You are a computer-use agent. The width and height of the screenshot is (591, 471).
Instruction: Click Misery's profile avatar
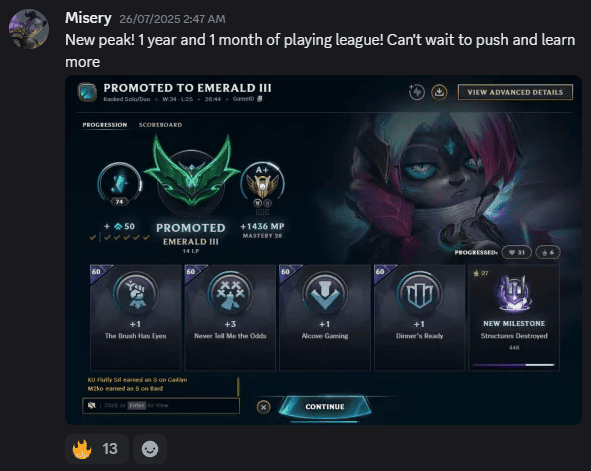[29, 29]
